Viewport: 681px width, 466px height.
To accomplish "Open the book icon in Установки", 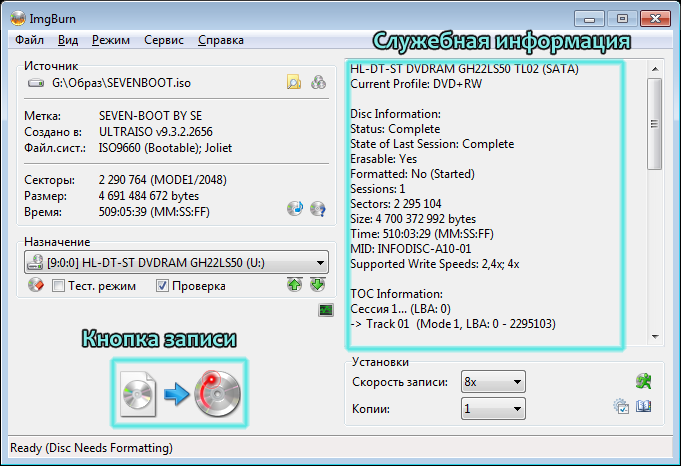I will point(644,406).
